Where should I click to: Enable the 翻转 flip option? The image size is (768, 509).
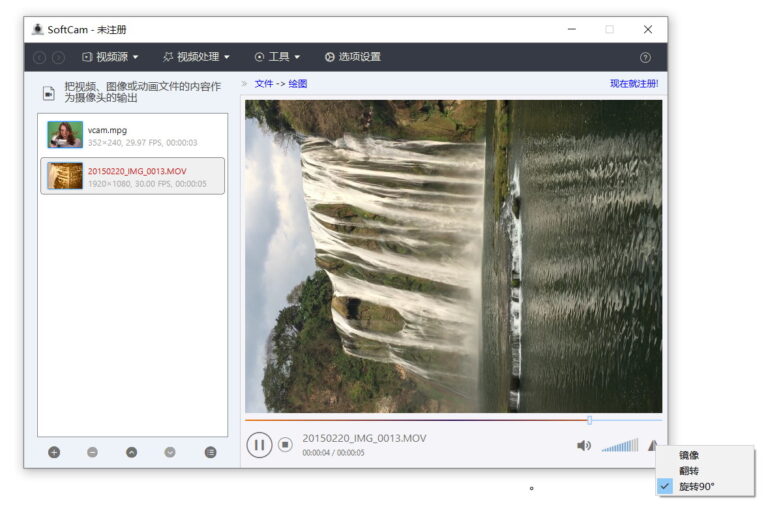pos(689,471)
